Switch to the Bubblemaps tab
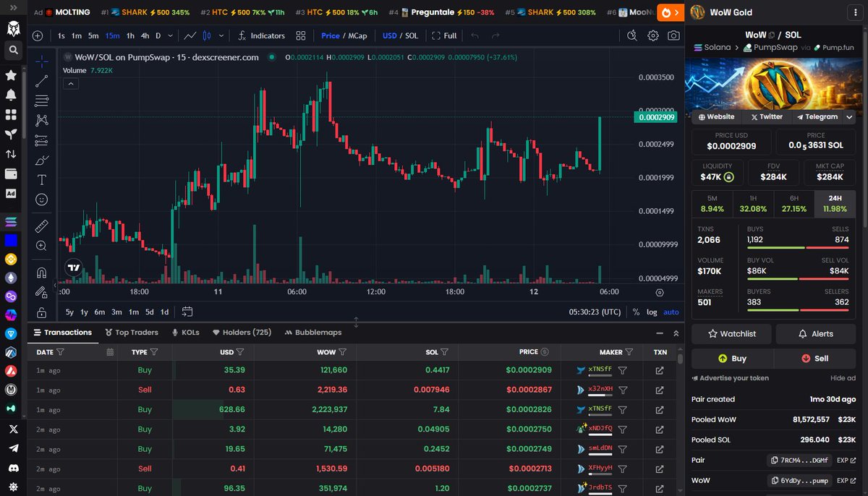The height and width of the screenshot is (496, 868). click(313, 333)
